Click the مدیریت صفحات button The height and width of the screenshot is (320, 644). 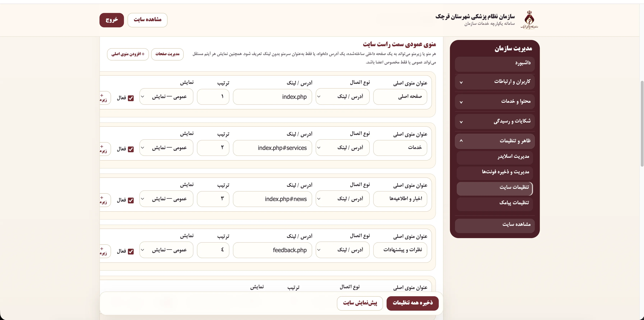coord(167,54)
